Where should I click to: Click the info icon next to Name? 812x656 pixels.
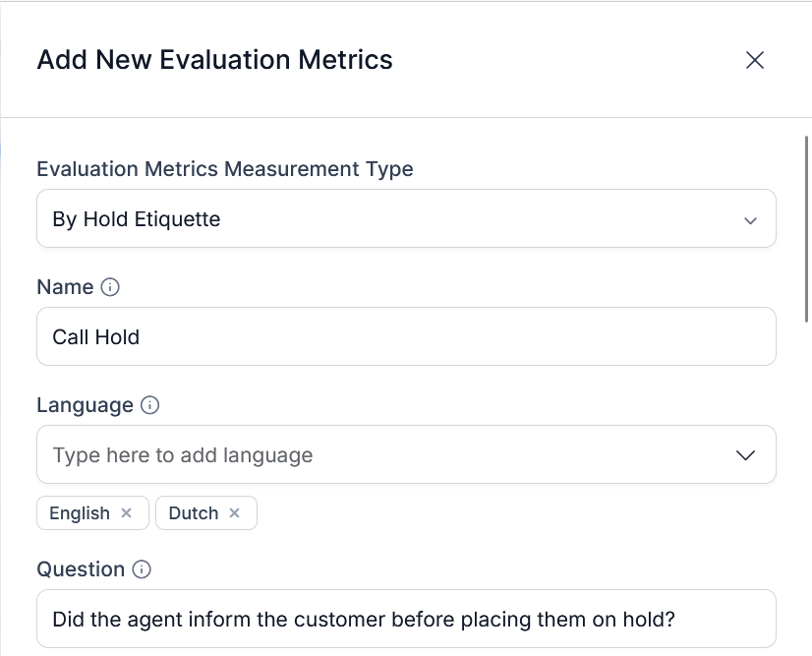[x=111, y=287]
